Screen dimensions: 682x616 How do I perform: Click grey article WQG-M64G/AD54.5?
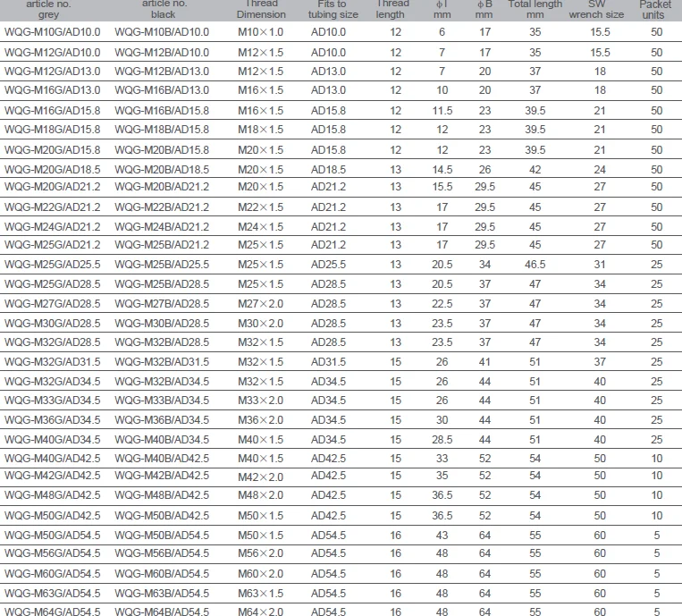[x=53, y=612]
